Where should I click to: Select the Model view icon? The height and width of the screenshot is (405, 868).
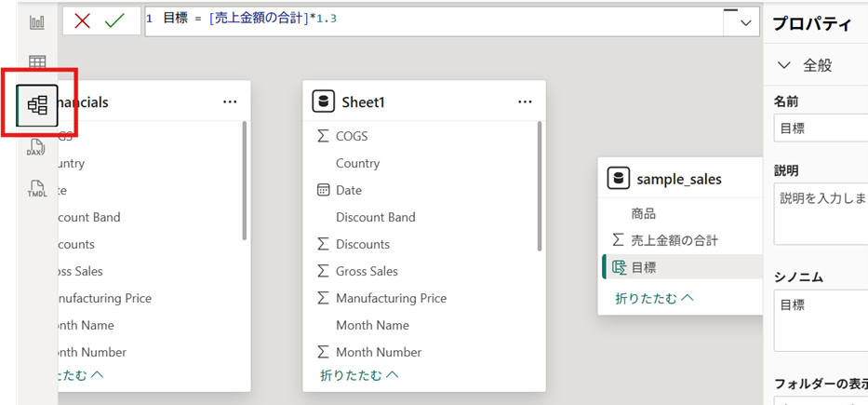pos(37,105)
